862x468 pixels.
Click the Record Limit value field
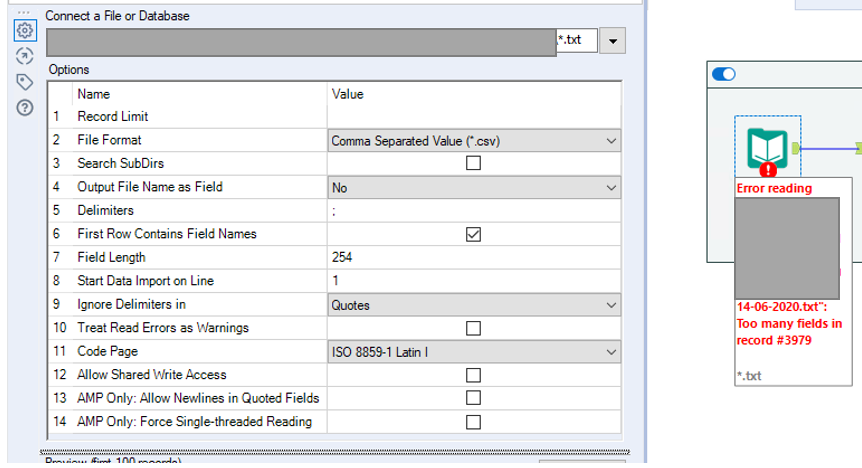pos(474,117)
